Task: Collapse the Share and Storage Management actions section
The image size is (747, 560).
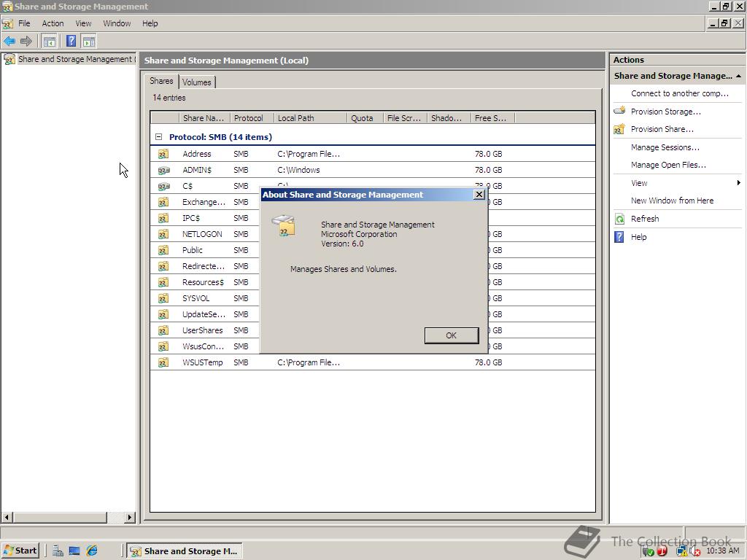Action: pyautogui.click(x=738, y=76)
